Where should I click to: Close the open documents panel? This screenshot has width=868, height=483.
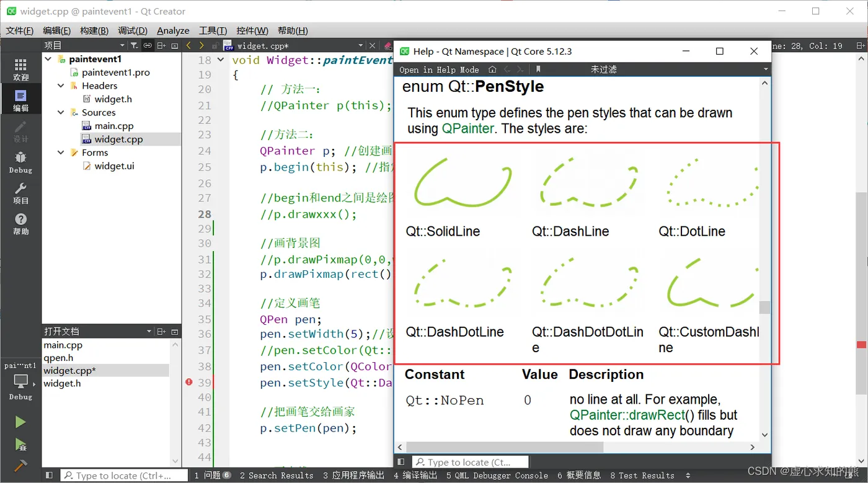pyautogui.click(x=175, y=332)
